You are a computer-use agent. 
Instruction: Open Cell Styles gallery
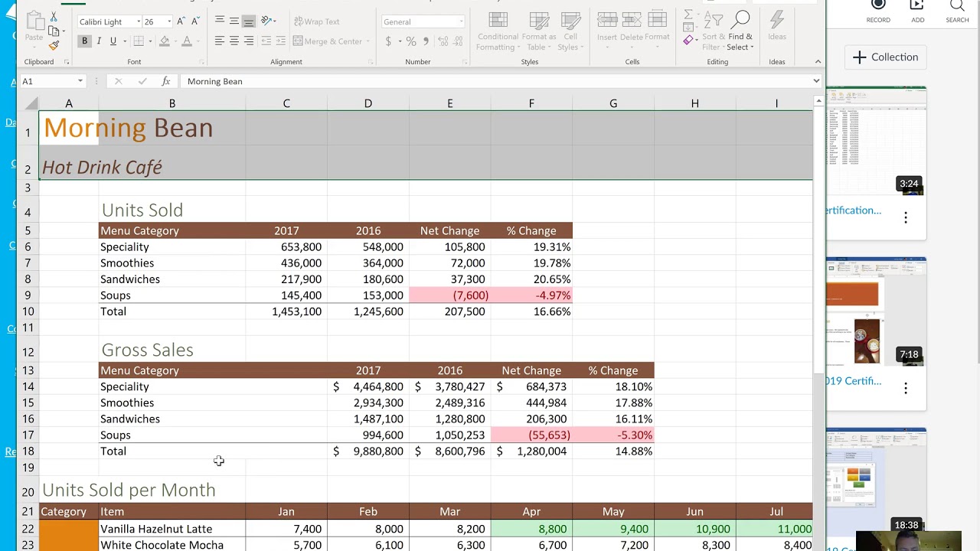point(570,31)
